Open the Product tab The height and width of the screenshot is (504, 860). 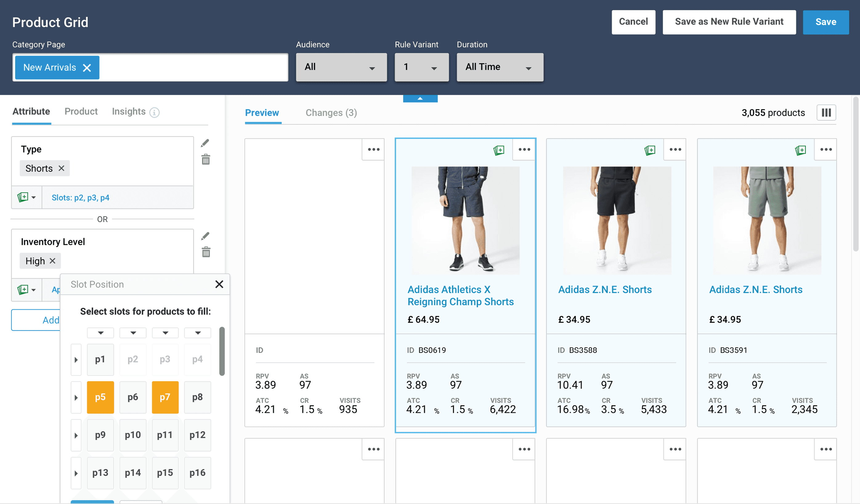tap(81, 112)
